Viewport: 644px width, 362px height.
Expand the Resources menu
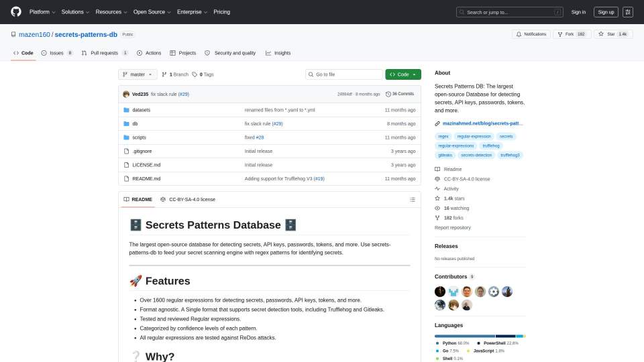[x=111, y=12]
